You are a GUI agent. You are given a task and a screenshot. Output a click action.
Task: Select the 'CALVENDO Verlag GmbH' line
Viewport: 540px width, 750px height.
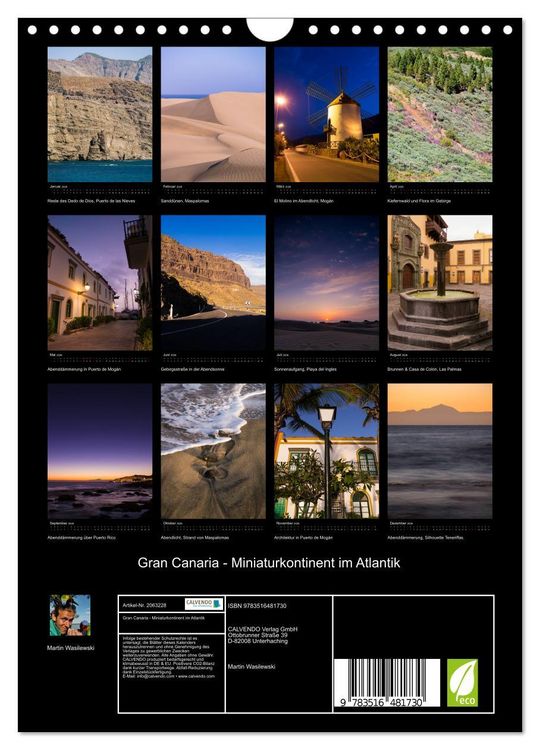click(x=263, y=629)
